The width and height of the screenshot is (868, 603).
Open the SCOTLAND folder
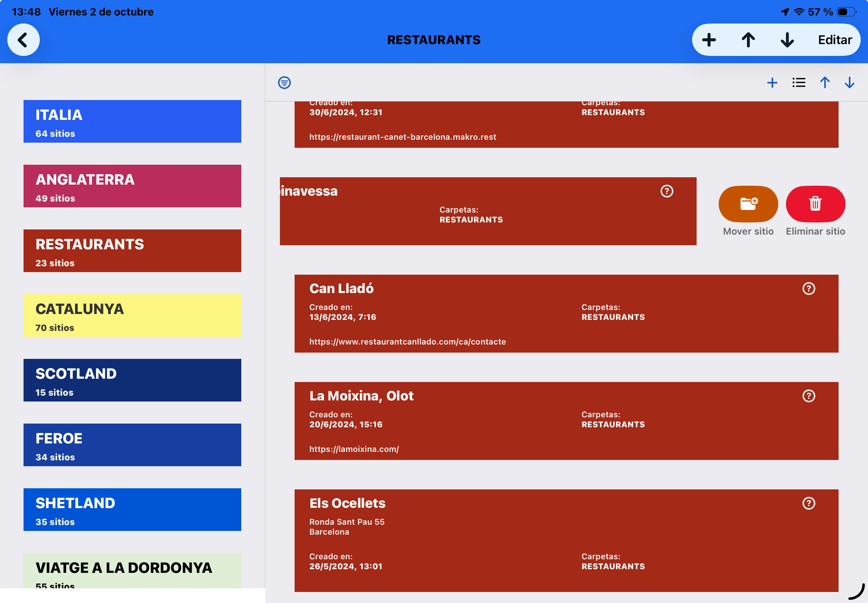[132, 380]
